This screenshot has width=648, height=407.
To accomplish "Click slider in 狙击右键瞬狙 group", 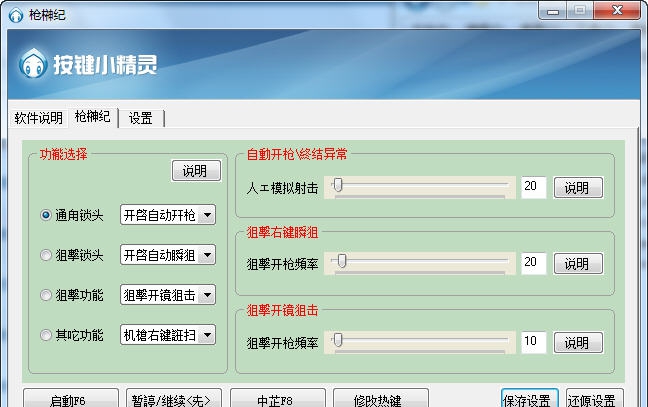I will click(420, 263).
